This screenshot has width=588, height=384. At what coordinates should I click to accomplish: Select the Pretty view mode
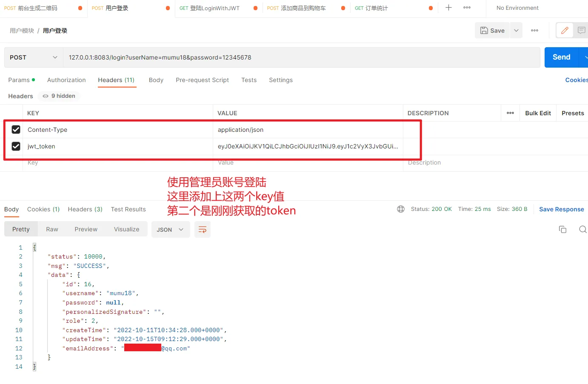(x=21, y=229)
